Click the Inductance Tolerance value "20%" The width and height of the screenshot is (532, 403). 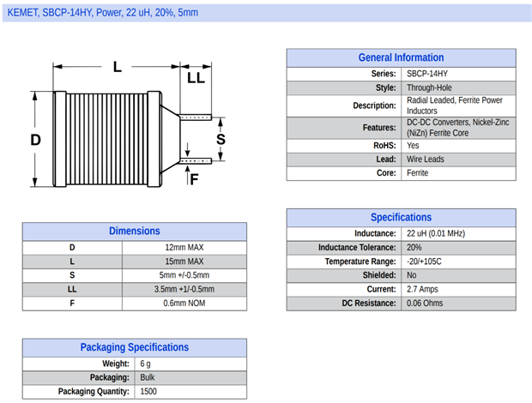(414, 248)
